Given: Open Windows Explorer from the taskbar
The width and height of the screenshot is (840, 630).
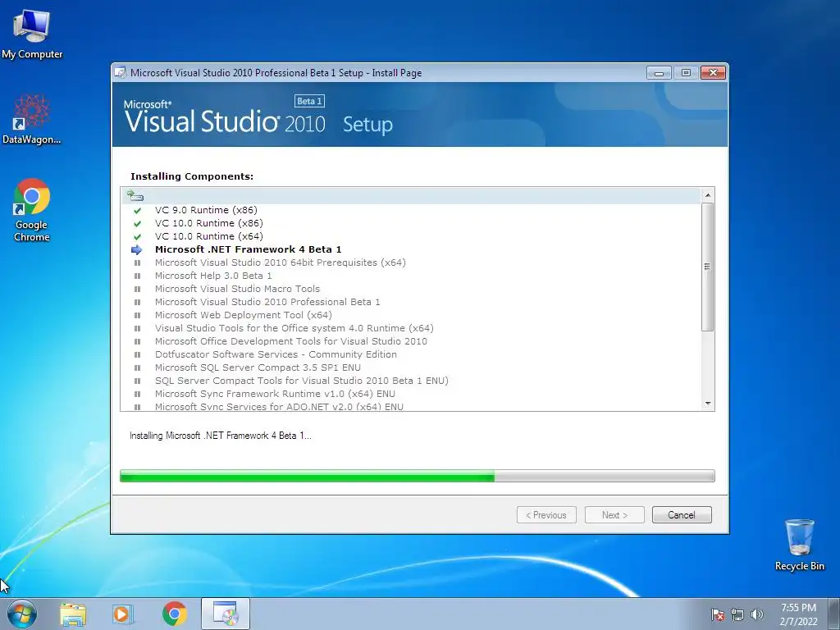Looking at the screenshot, I should coord(73,614).
